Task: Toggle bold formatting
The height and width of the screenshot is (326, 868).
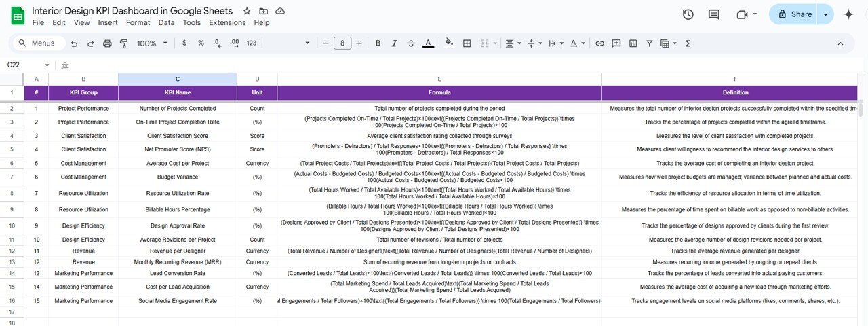Action: click(378, 43)
